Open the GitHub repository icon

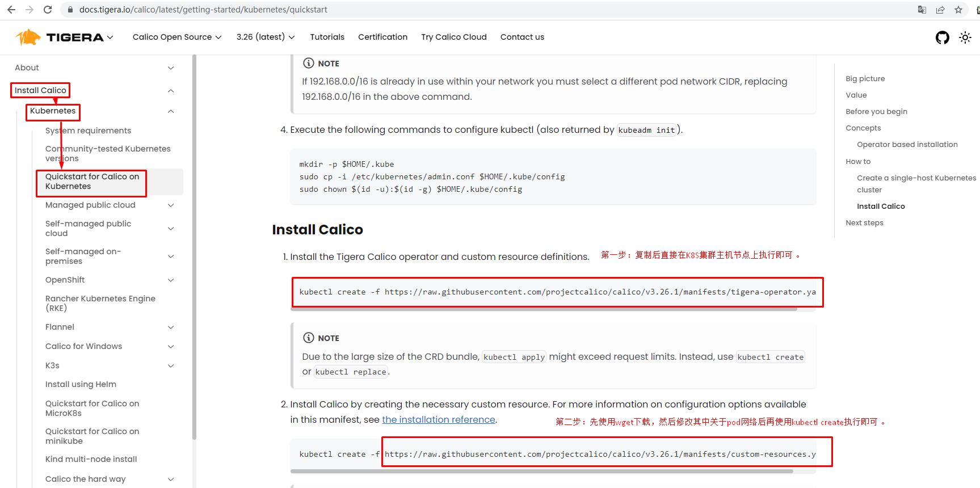click(x=942, y=37)
